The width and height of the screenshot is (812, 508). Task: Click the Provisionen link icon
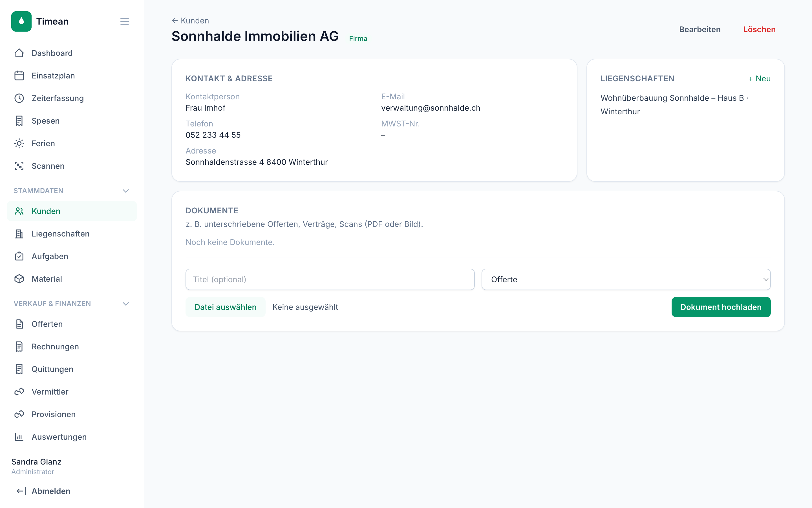pyautogui.click(x=19, y=414)
